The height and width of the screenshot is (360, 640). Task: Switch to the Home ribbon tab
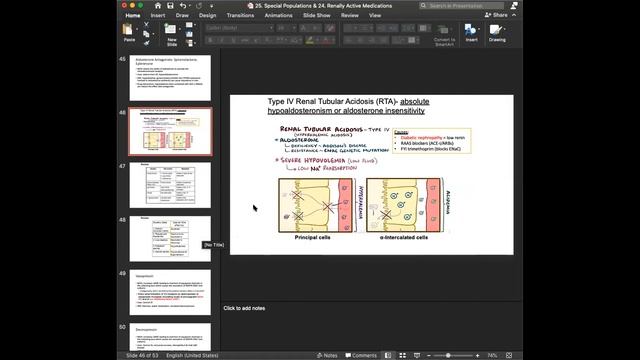click(x=133, y=16)
